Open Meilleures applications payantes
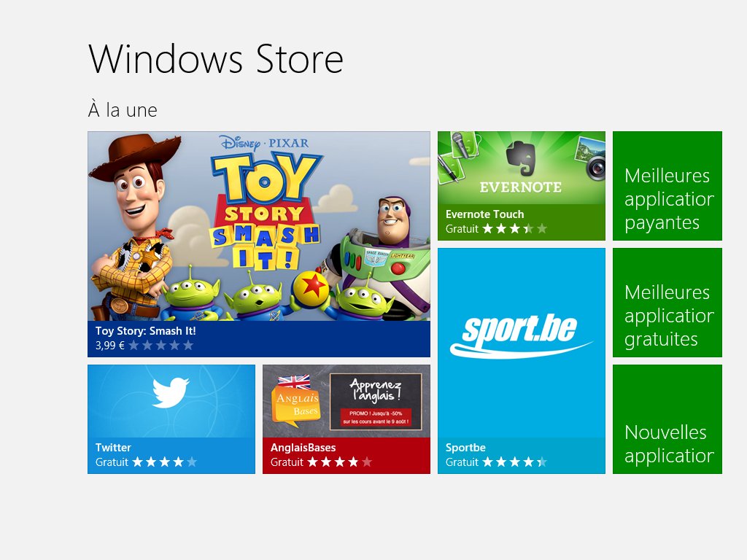 point(667,186)
